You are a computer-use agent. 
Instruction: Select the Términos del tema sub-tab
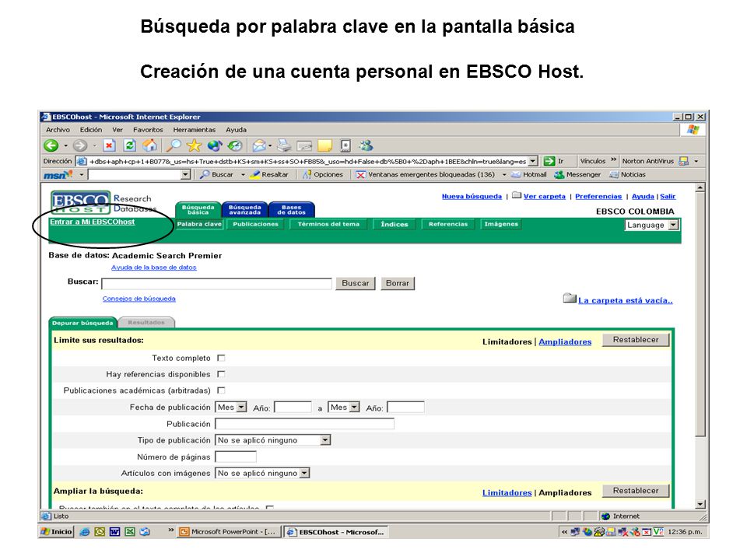click(x=328, y=224)
